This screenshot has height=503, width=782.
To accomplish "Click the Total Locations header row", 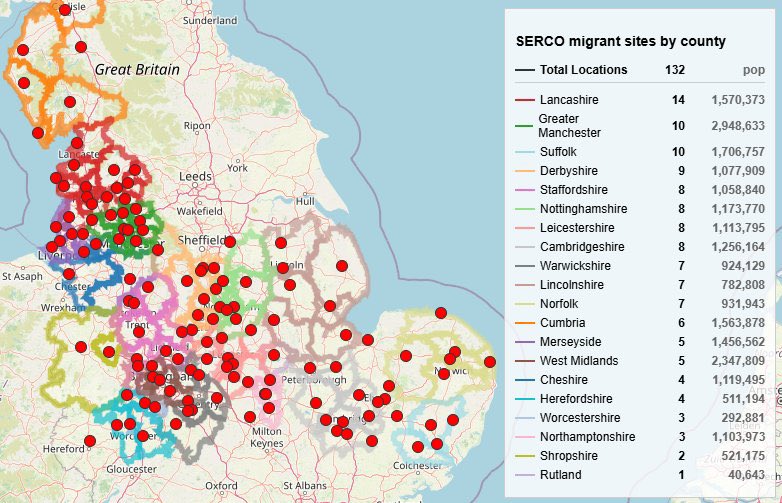I will coord(640,70).
